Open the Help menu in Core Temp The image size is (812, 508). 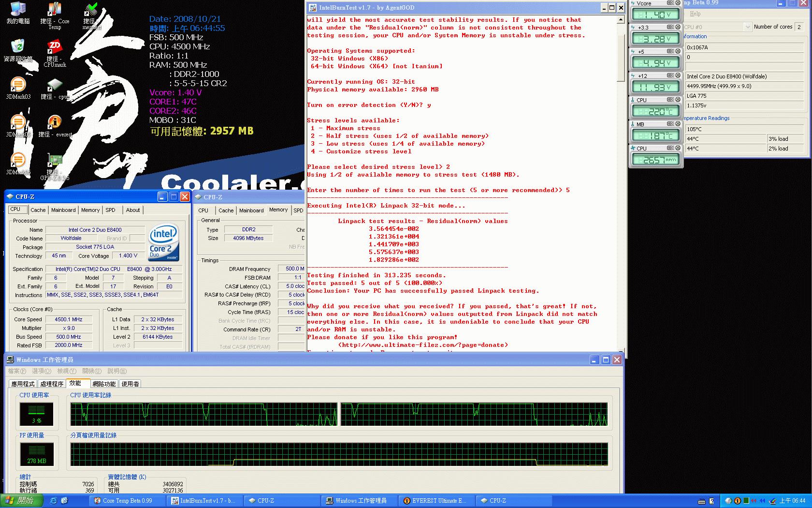pos(695,14)
